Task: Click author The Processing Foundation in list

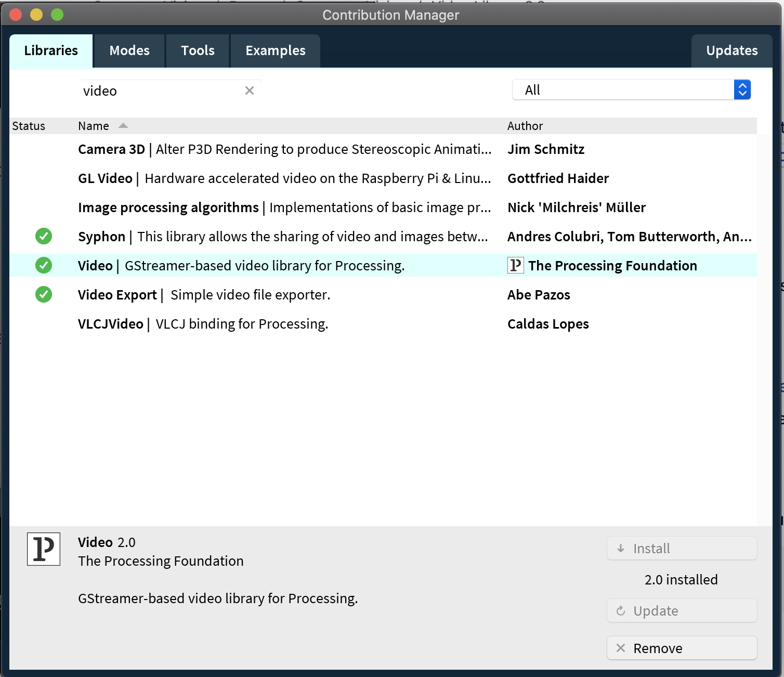Action: click(612, 266)
